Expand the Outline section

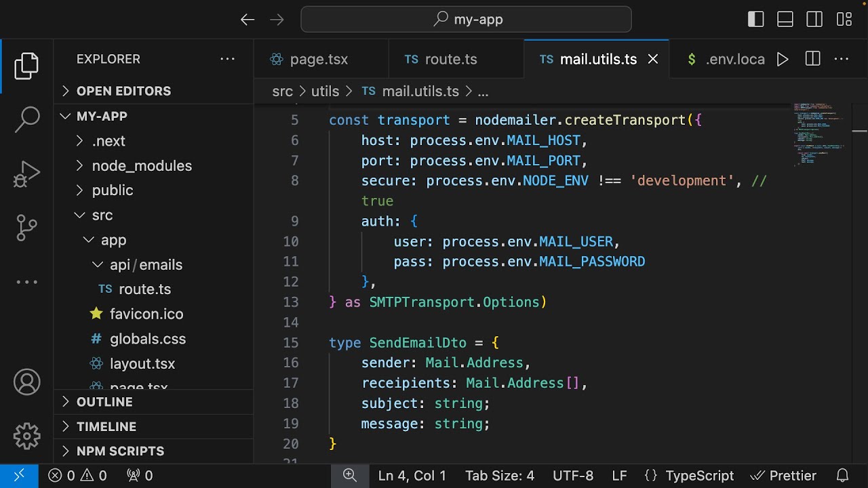[x=153, y=402]
